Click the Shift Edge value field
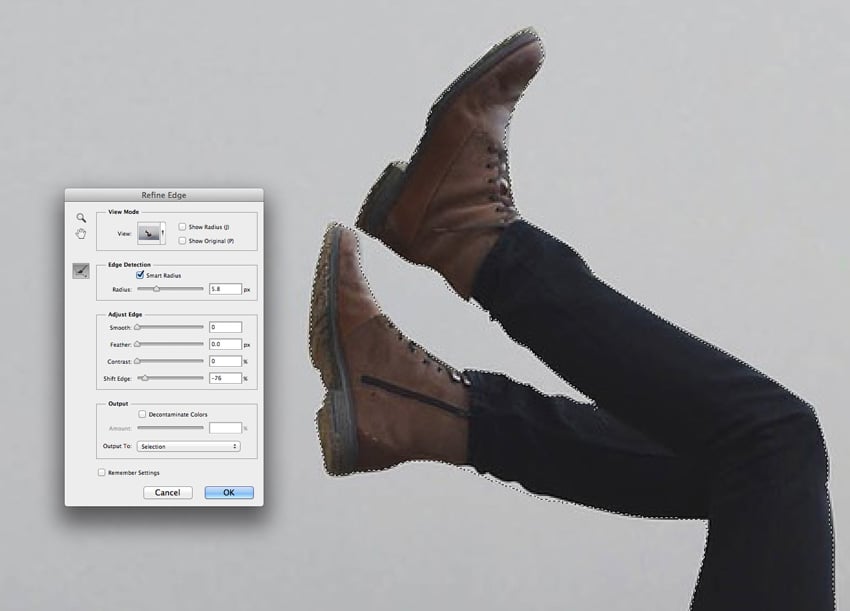Viewport: 850px width, 611px height. click(226, 378)
